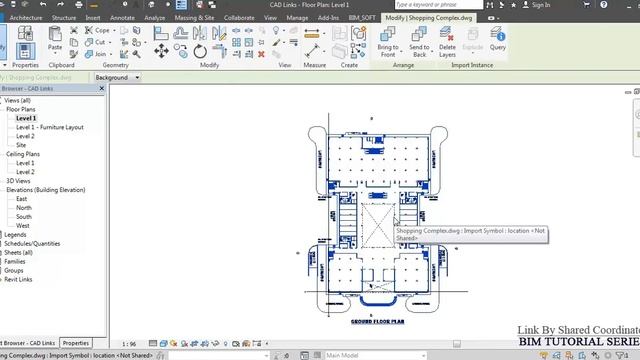Open the Background/Foreground dropdown

coord(118,78)
